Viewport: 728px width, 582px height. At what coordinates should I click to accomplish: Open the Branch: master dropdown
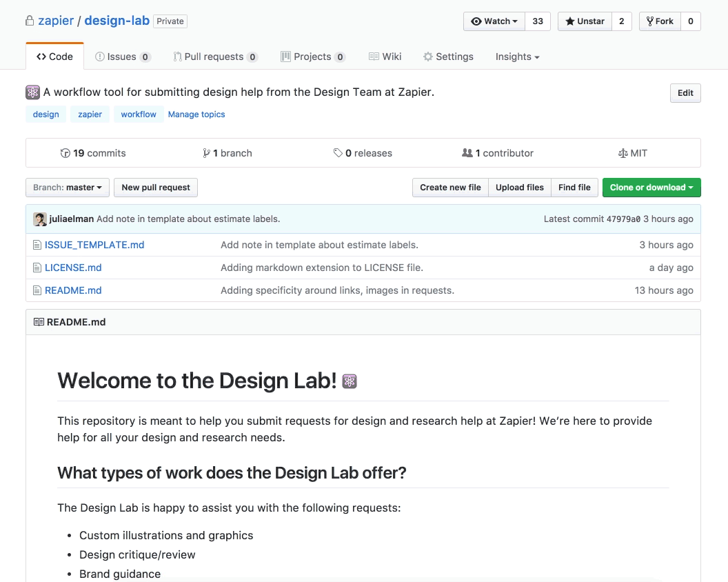click(68, 188)
